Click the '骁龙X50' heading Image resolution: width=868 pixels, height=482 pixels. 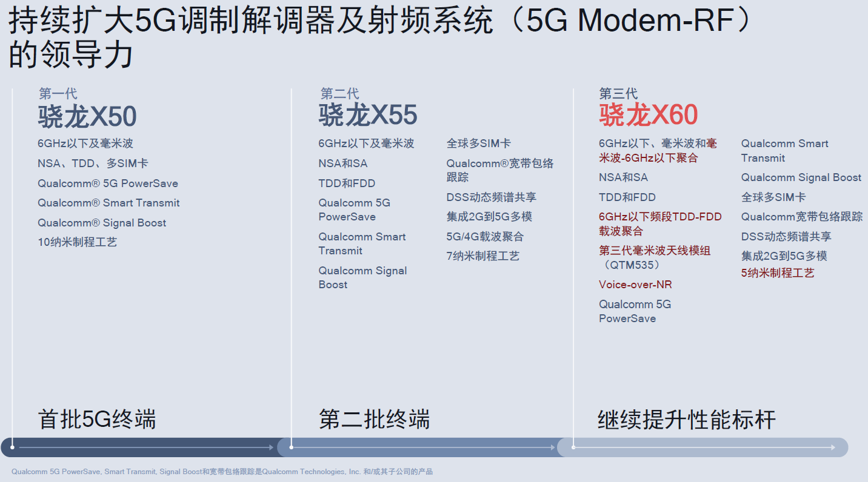point(87,116)
